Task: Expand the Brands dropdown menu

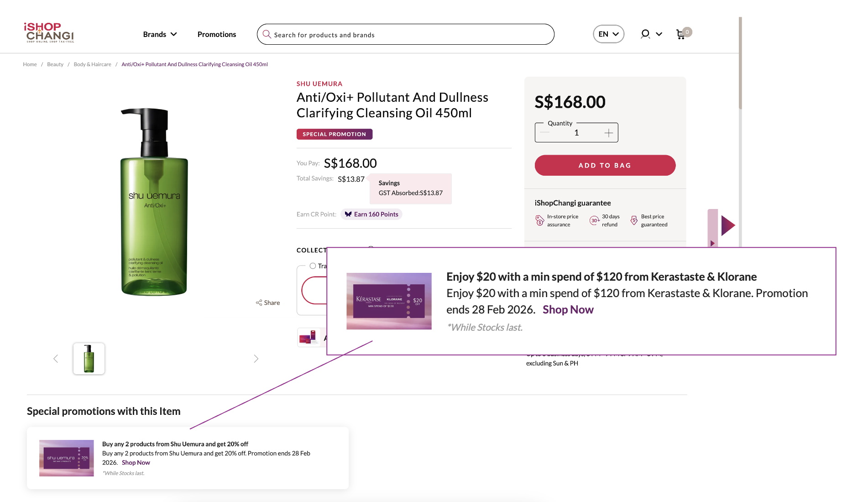Action: click(160, 34)
